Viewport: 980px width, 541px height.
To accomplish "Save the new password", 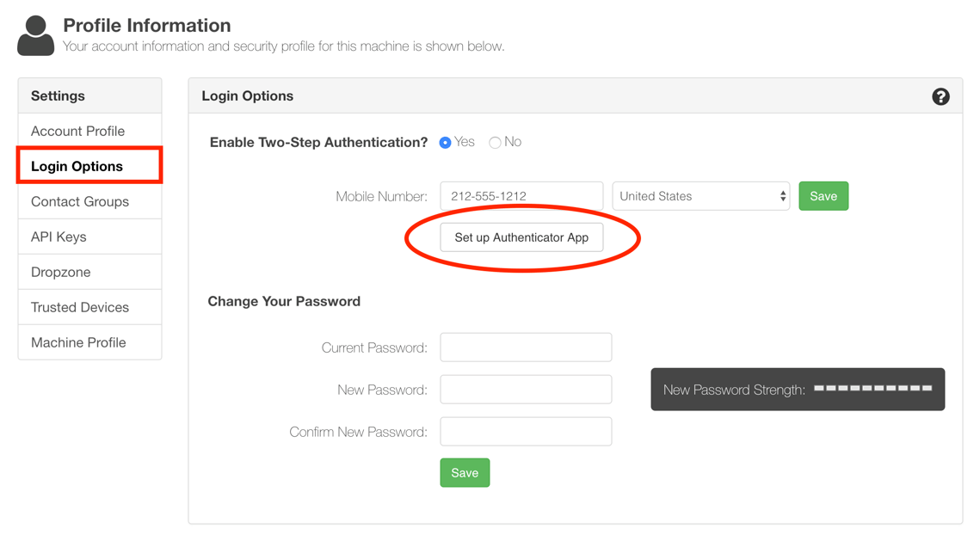I will pos(464,472).
